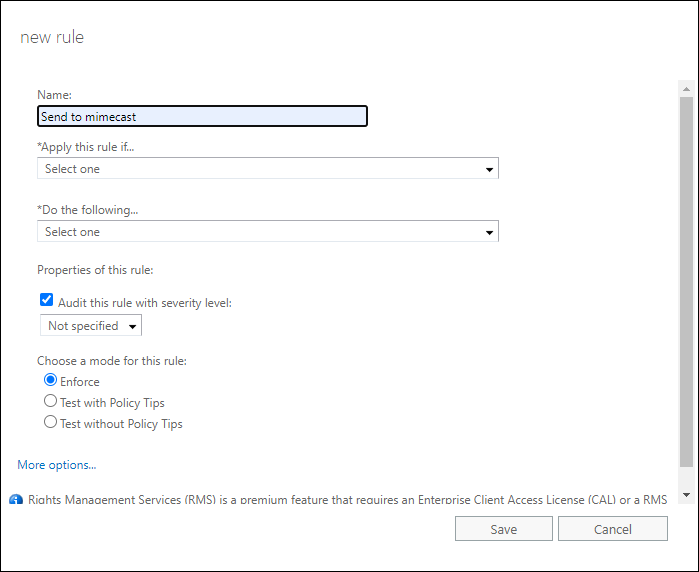Click the scrollbar down arrow
Viewport: 699px width, 572px height.
686,495
